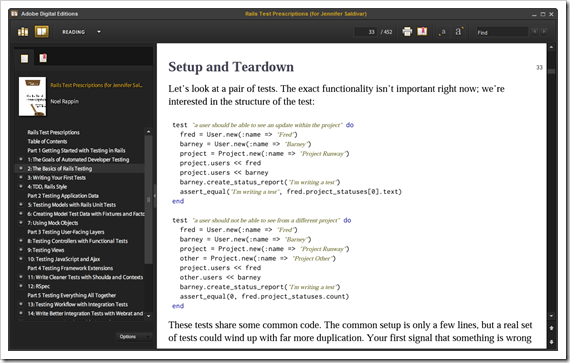Click the Adobe Digital Editions app icon
This screenshot has width=570, height=363.
[14, 14]
